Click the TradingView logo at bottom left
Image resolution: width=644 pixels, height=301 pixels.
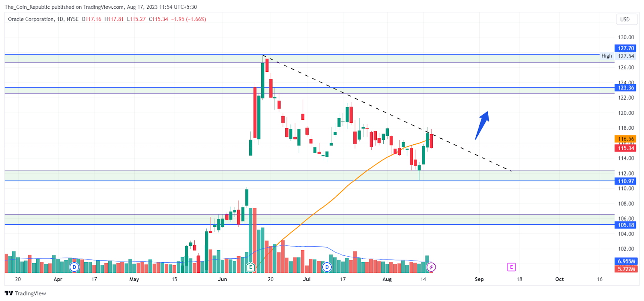(x=25, y=293)
